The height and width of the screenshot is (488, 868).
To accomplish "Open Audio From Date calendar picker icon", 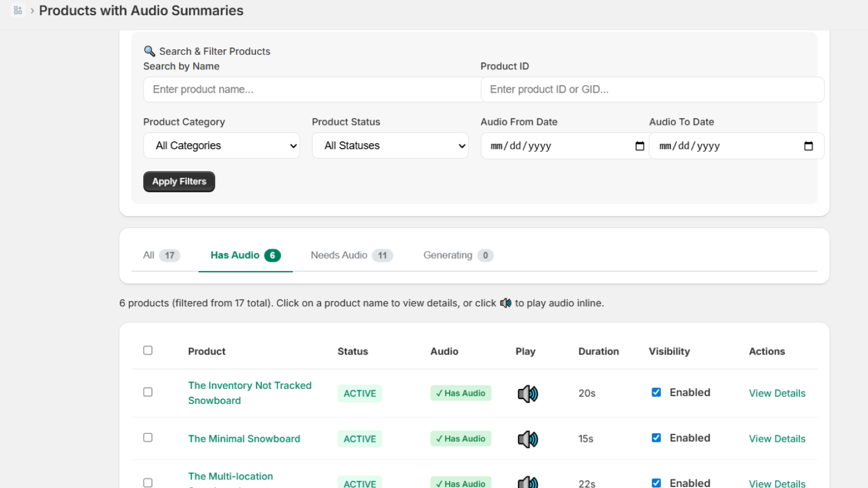I will [640, 146].
